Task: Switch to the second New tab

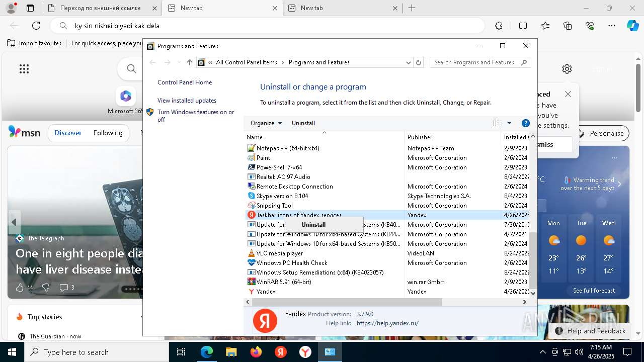Action: (343, 8)
